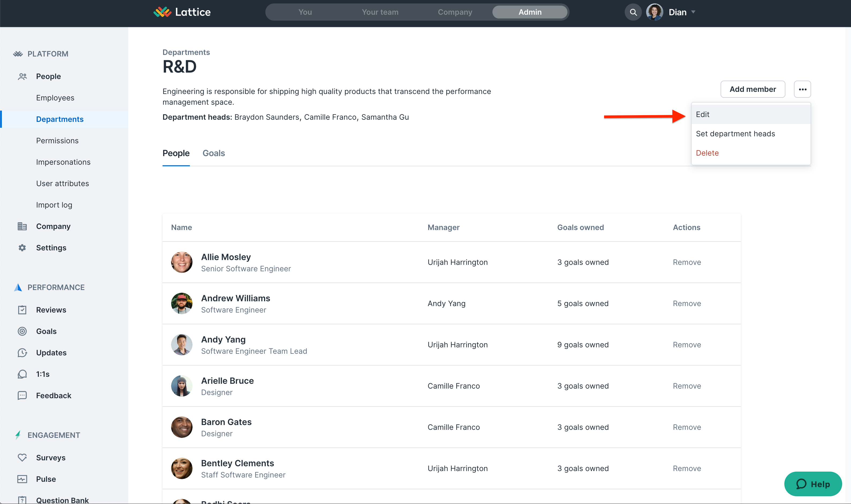Viewport: 851px width, 504px height.
Task: Click the Departments breadcrumb link
Action: coord(186,52)
